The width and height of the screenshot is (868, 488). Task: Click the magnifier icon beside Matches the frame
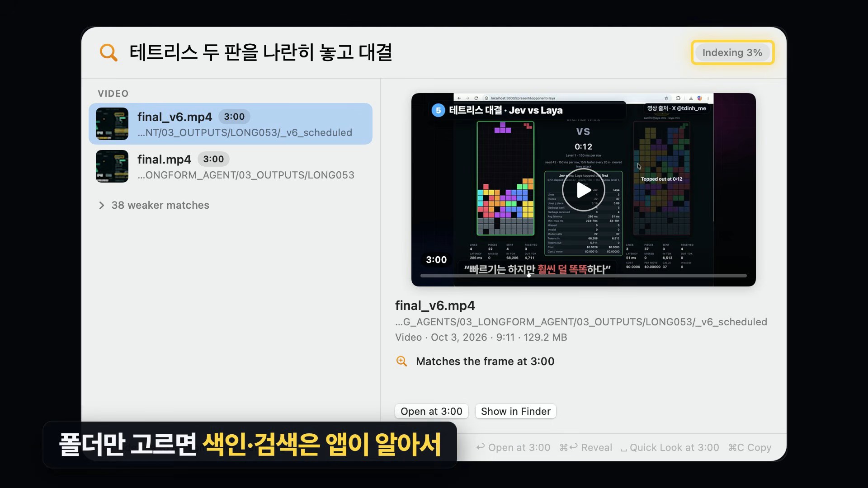(401, 361)
